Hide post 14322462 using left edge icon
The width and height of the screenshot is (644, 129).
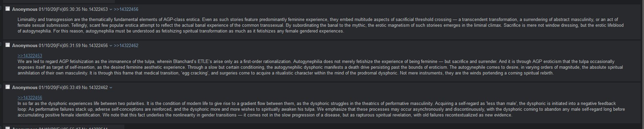click(1, 85)
